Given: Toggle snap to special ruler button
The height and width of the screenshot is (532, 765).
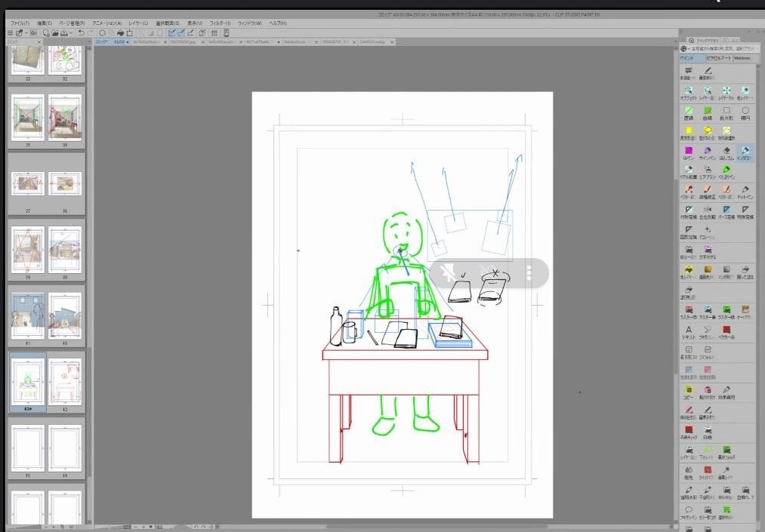Looking at the screenshot, I should 181,33.
